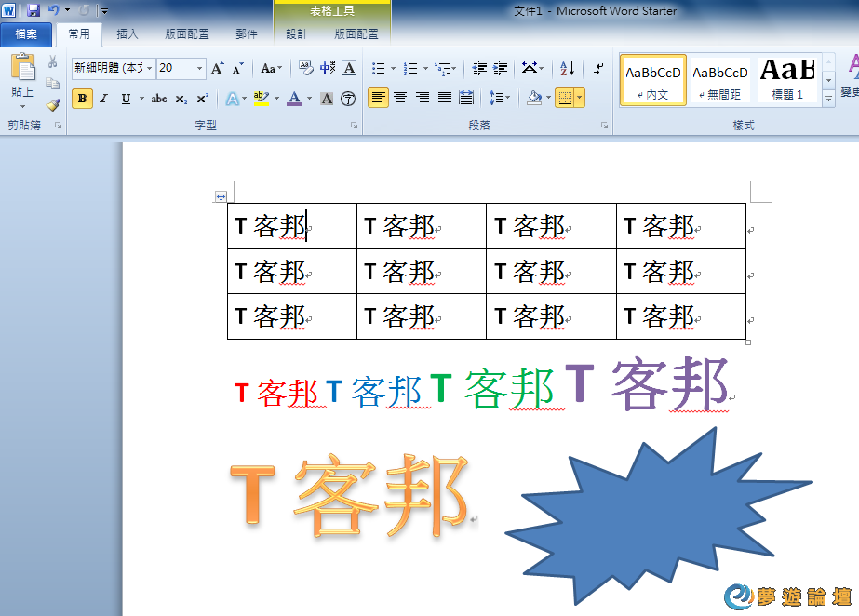
Task: Click the text highlight color button
Action: pos(260,99)
